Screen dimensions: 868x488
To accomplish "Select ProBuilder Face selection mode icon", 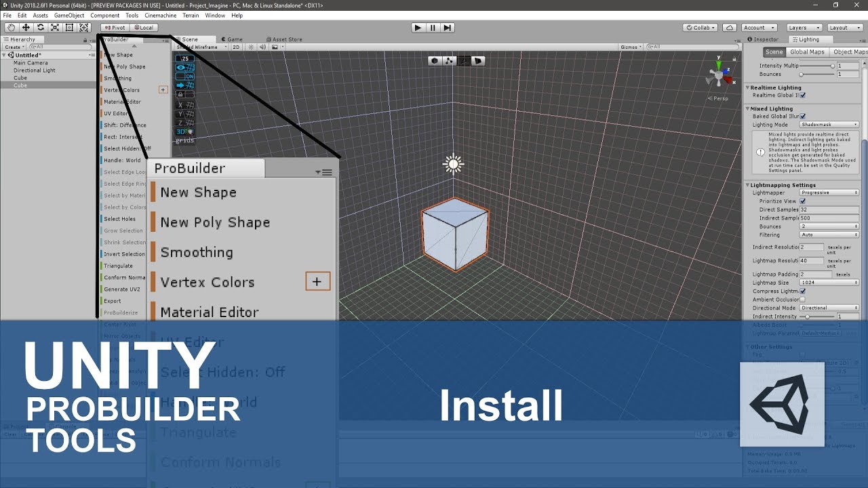I will click(x=478, y=61).
